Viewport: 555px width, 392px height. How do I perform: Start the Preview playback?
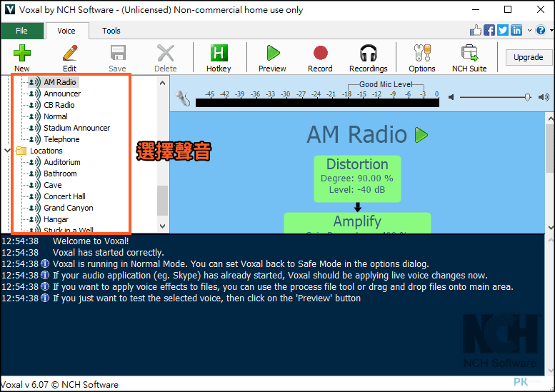pos(272,58)
